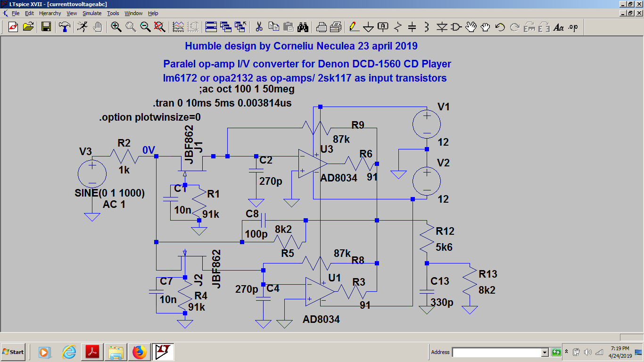The width and height of the screenshot is (644, 362).
Task: Click the Humble design title text
Action: click(301, 46)
